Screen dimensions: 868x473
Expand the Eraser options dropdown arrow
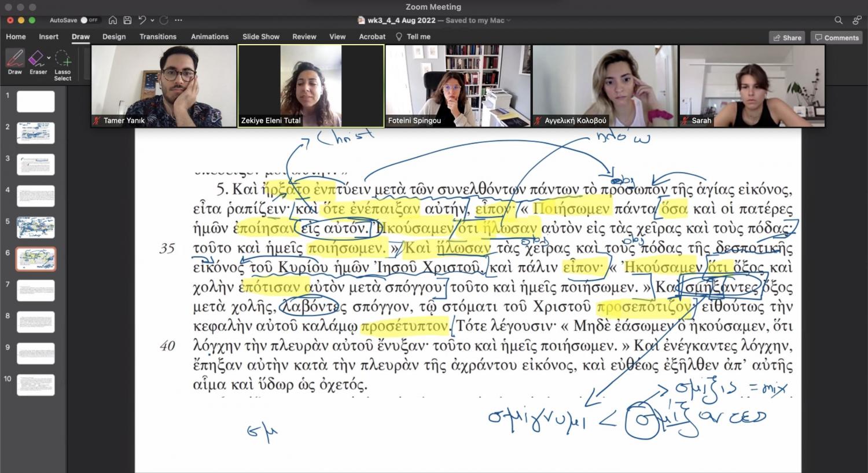click(49, 58)
